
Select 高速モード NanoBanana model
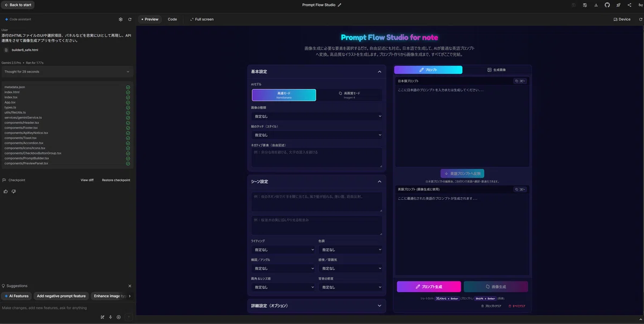point(284,95)
